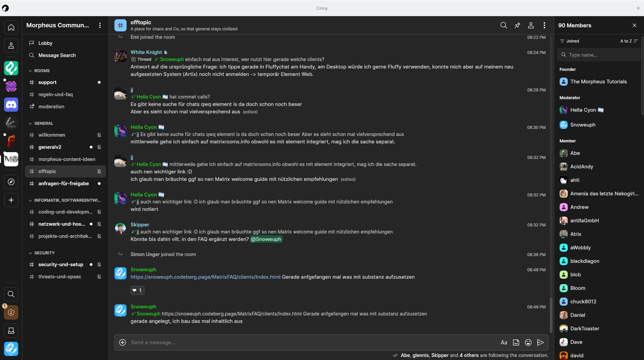Open pinned messages in the room header
This screenshot has height=360, width=644.
tap(517, 25)
